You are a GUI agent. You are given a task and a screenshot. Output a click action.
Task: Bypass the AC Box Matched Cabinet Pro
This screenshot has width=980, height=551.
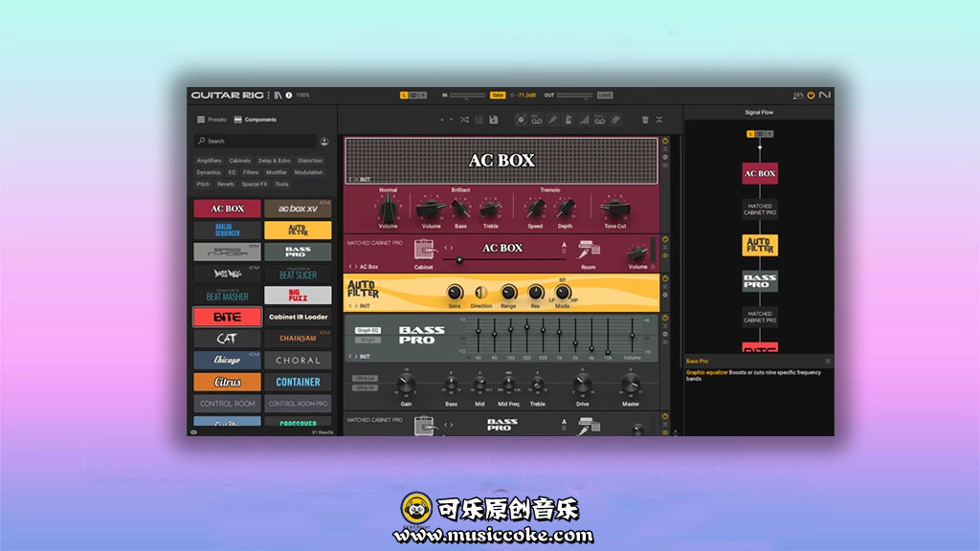(x=665, y=240)
